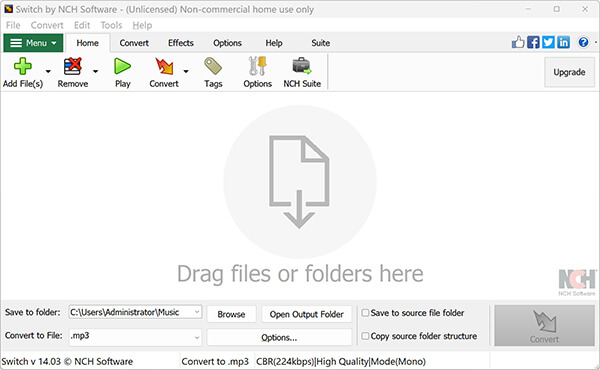Switch to the Options ribbon tab

(227, 43)
